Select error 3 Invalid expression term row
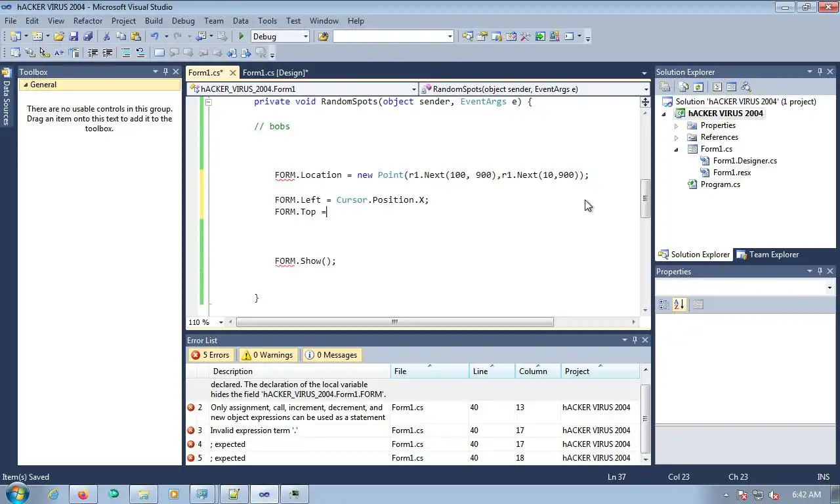Viewport: 840px width, 504px height. 412,430
